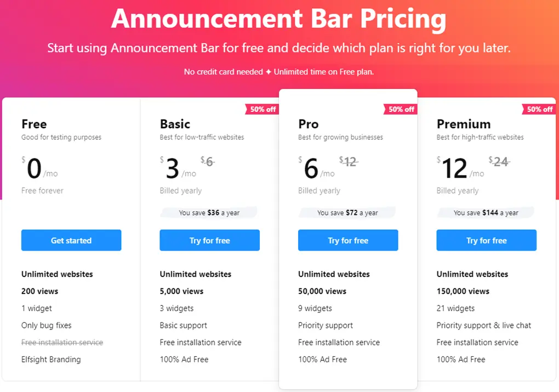Click the Free plan heading
The height and width of the screenshot is (392, 559).
[33, 124]
